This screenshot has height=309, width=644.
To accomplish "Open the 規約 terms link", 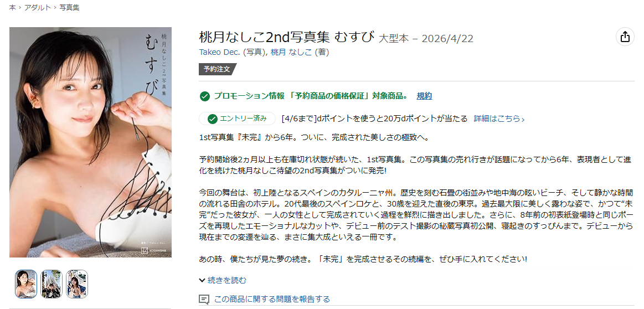I will pyautogui.click(x=424, y=96).
